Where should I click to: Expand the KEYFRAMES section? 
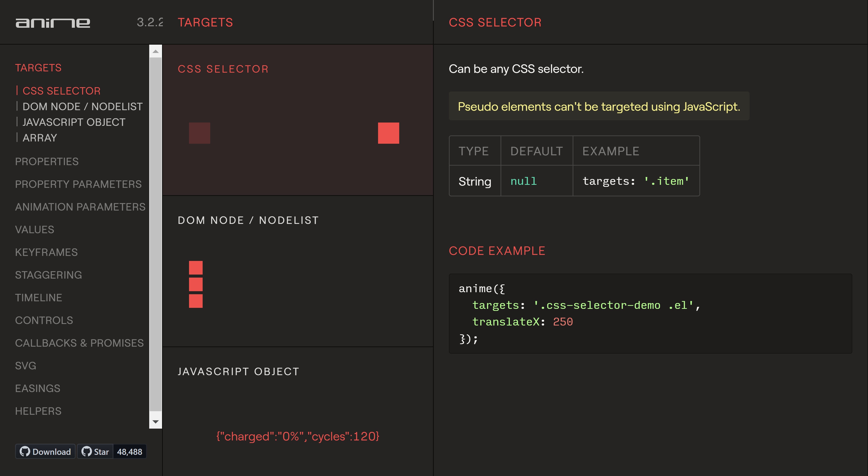pyautogui.click(x=47, y=252)
